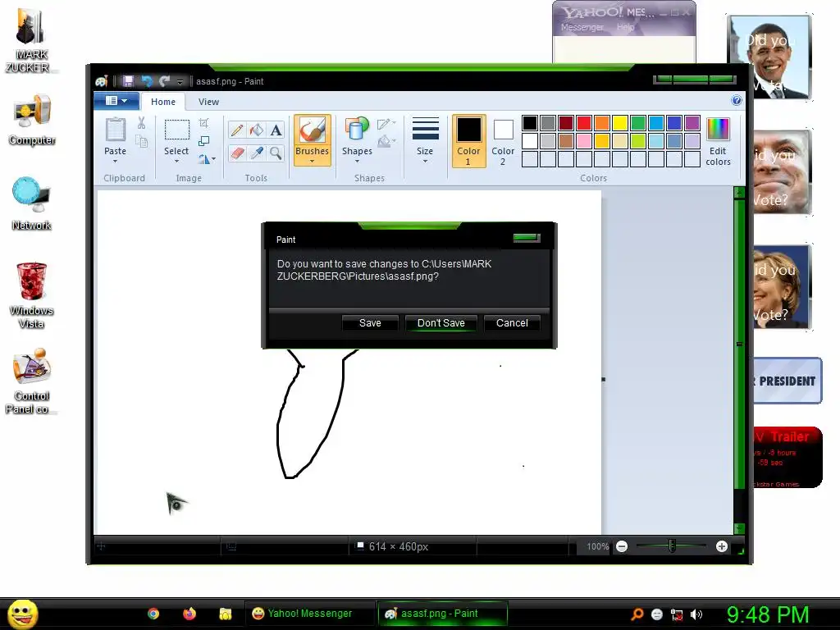Click the Copy icon in Clipboard
This screenshot has height=630, width=840.
click(141, 141)
